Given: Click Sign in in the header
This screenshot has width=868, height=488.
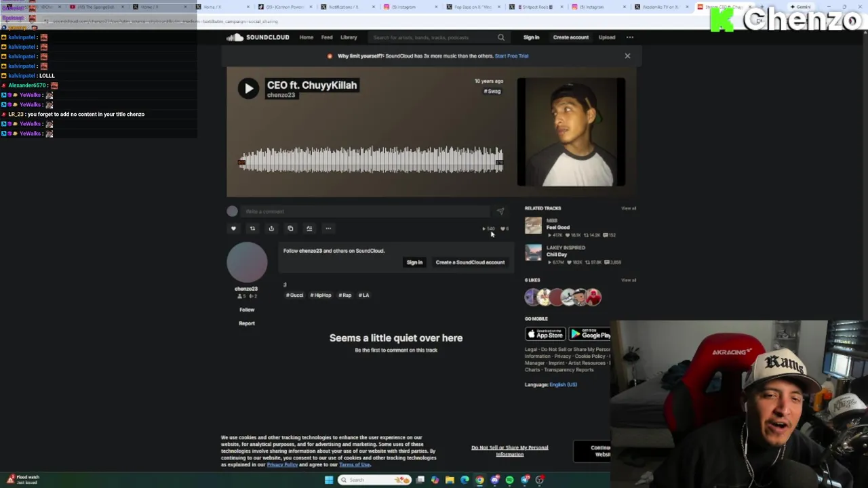Looking at the screenshot, I should point(531,37).
